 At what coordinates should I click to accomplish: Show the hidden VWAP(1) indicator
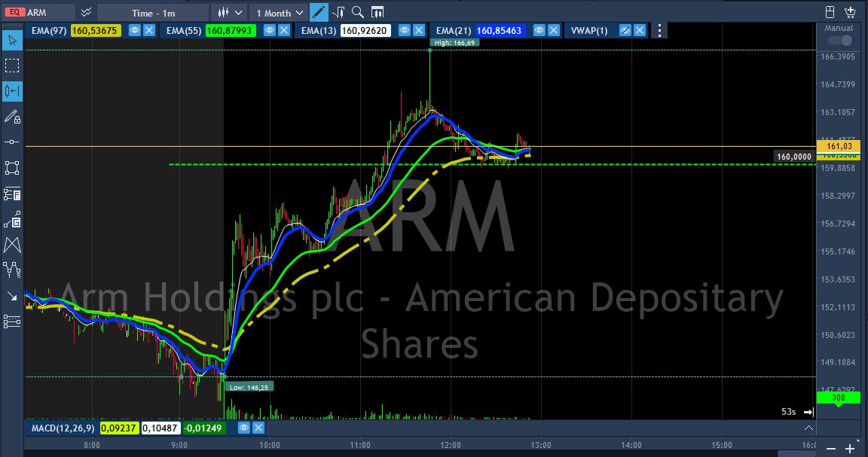point(625,30)
